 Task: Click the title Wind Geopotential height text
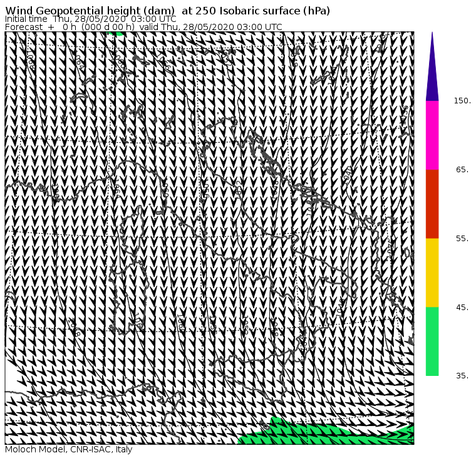click(168, 11)
